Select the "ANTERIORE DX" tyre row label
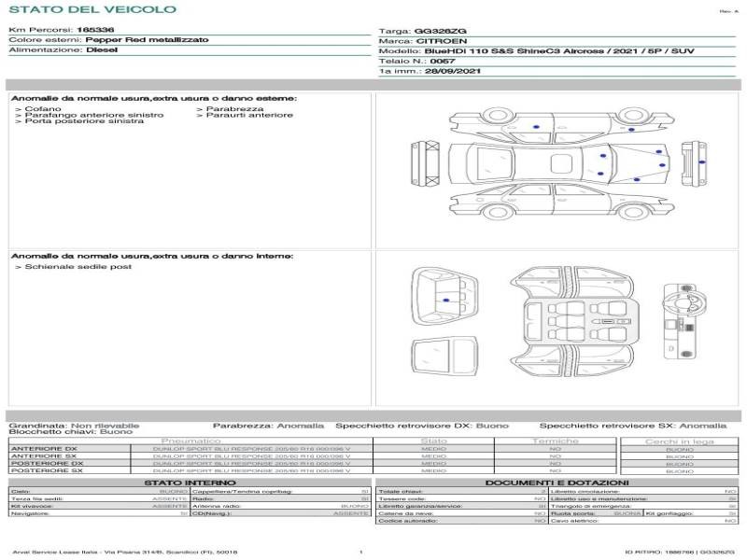 44,449
